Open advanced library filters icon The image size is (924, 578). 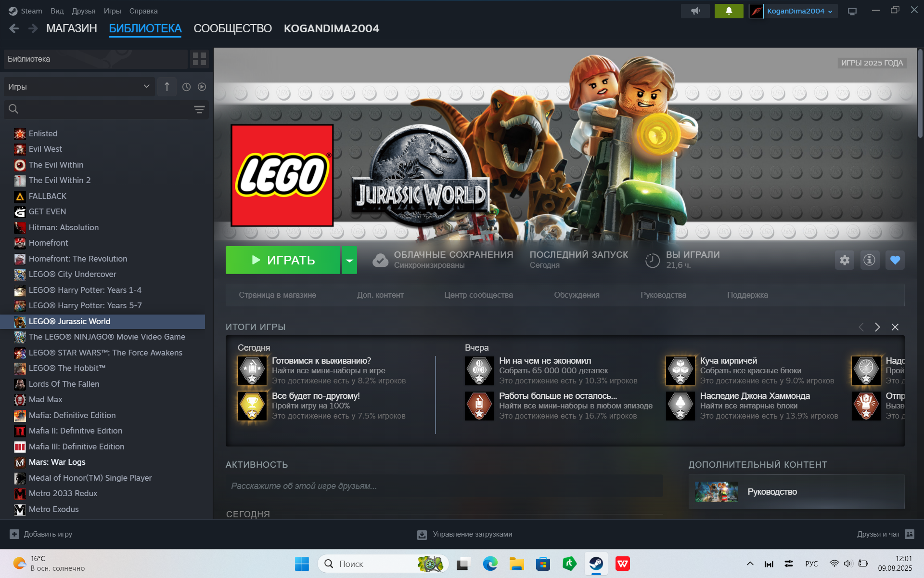pyautogui.click(x=199, y=109)
